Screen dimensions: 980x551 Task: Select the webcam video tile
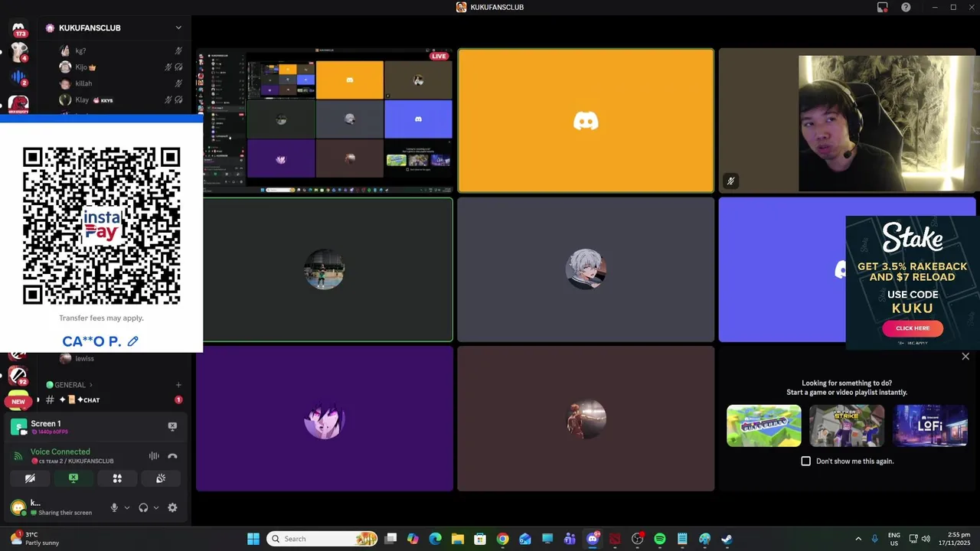[x=848, y=121]
